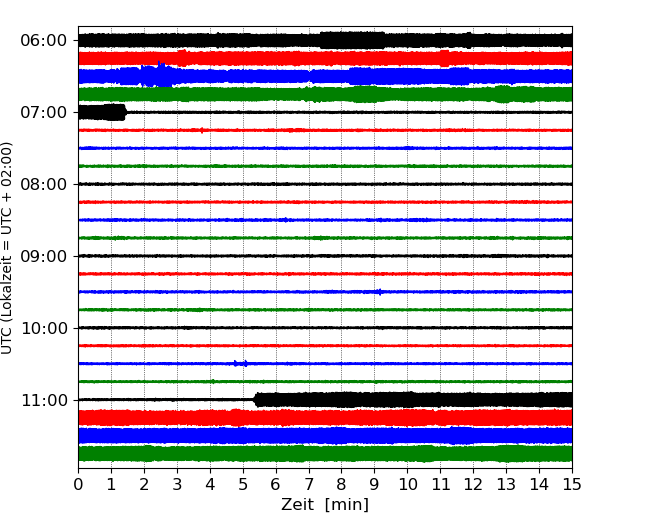This screenshot has height=520, width=650.
Task: Select the x-axis tick label 12
Action: click(473, 484)
